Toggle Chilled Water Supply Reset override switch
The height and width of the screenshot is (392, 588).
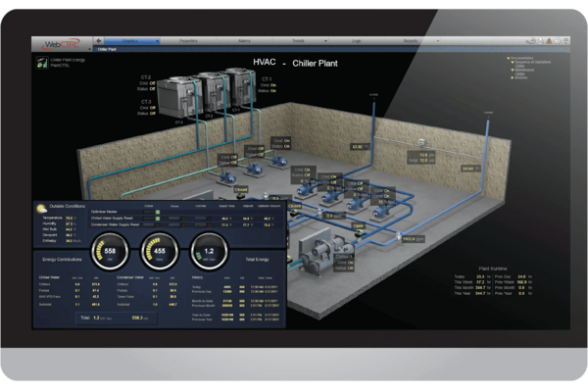(x=203, y=219)
